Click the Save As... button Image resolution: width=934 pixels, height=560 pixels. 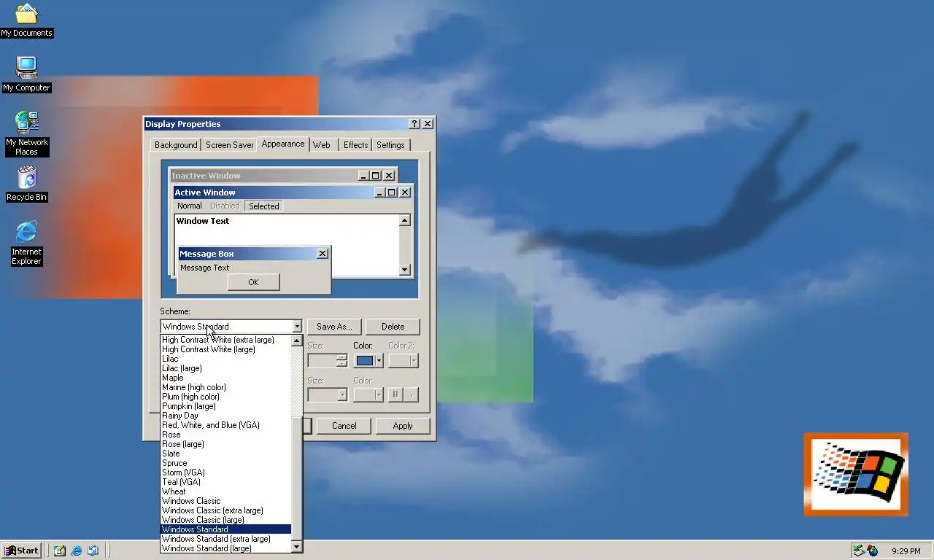[334, 327]
